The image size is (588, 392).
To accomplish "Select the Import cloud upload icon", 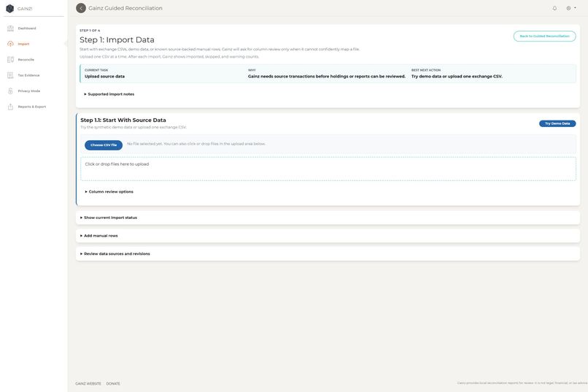I will coord(10,44).
